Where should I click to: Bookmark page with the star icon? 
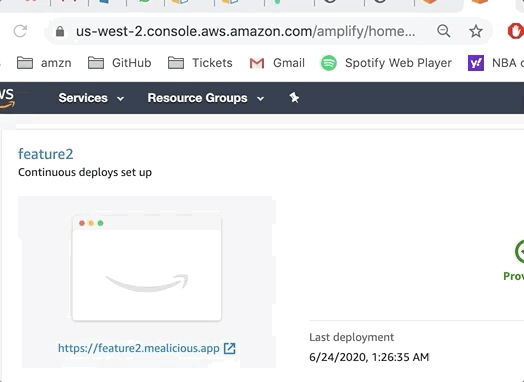[476, 31]
